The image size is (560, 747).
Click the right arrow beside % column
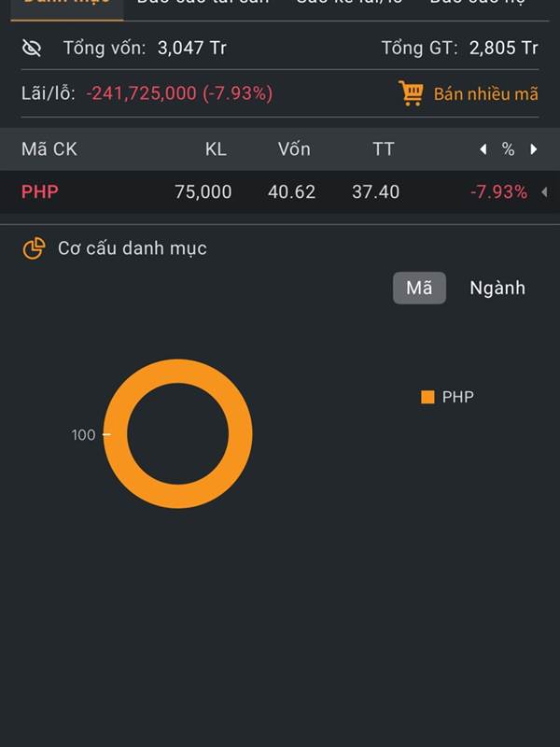[534, 149]
